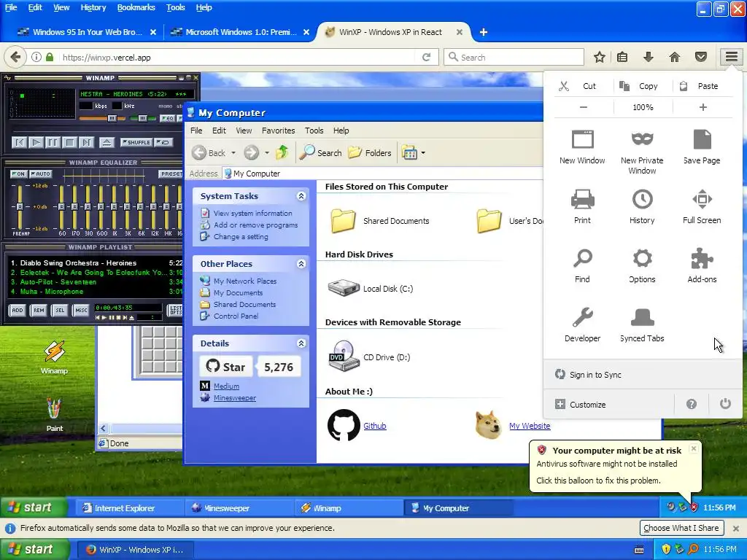Select playlist track Auto-Pilot - Seventeen

[96, 282]
